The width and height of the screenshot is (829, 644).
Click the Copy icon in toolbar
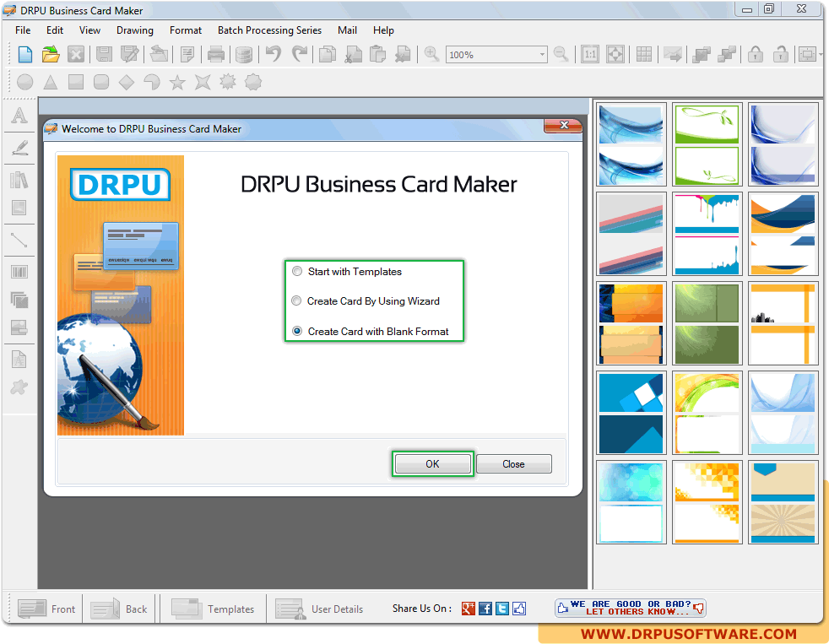(x=328, y=55)
